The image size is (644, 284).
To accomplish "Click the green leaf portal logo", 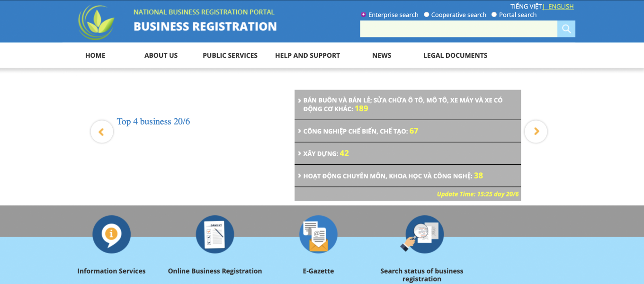I will pyautogui.click(x=97, y=22).
